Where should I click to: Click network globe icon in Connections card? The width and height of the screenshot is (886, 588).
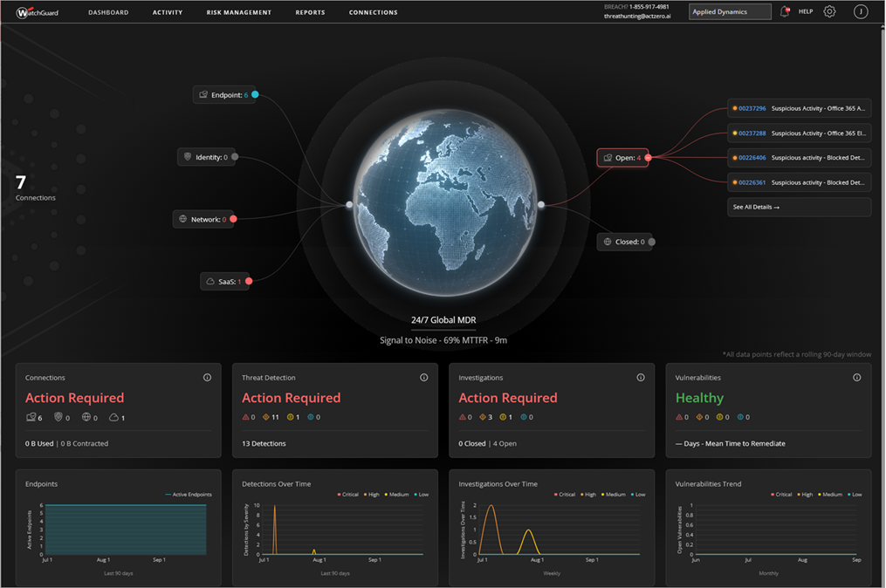point(86,417)
